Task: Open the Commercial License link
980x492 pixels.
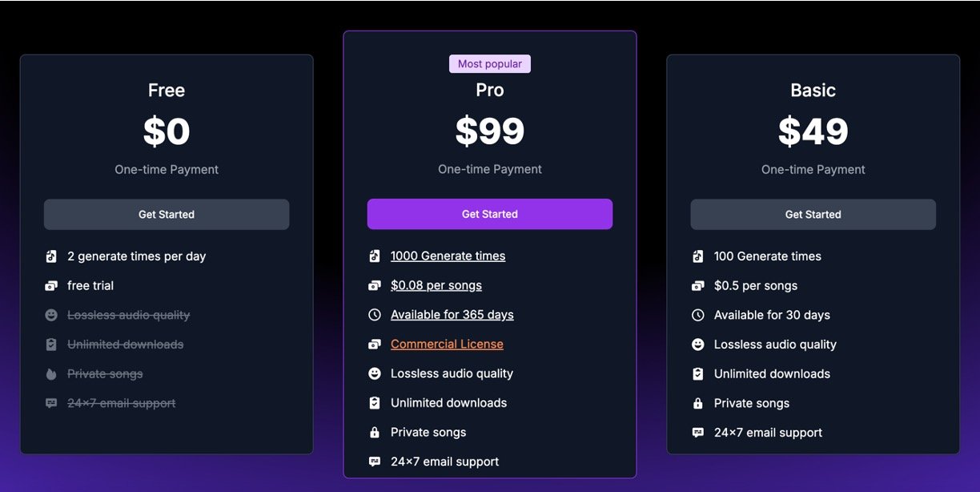Action: [447, 344]
